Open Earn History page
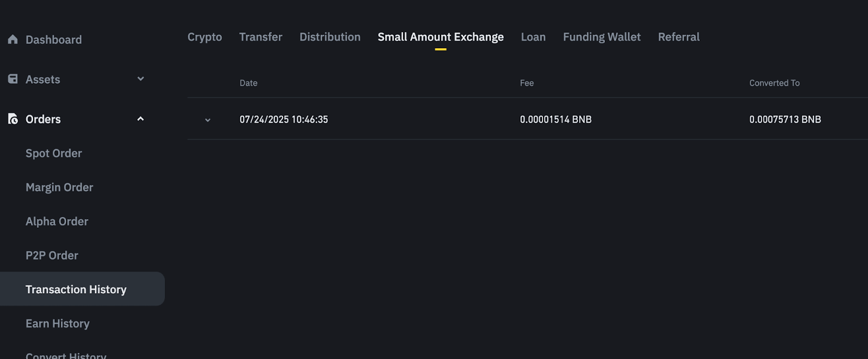Screen dimensions: 868x359 point(58,324)
